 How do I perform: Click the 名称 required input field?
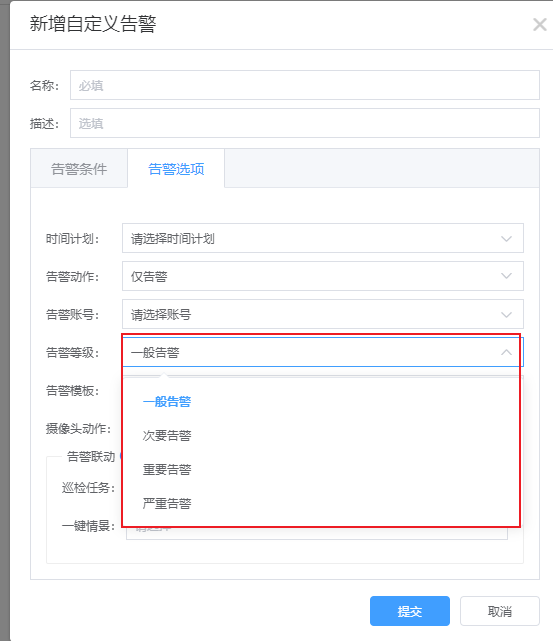pos(305,85)
